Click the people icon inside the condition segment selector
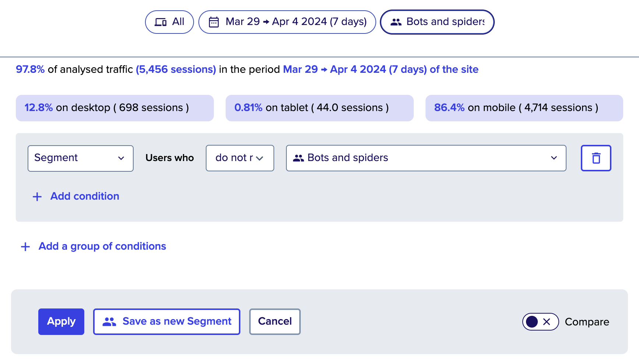Screen dimensions: 639x364 pyautogui.click(x=298, y=158)
